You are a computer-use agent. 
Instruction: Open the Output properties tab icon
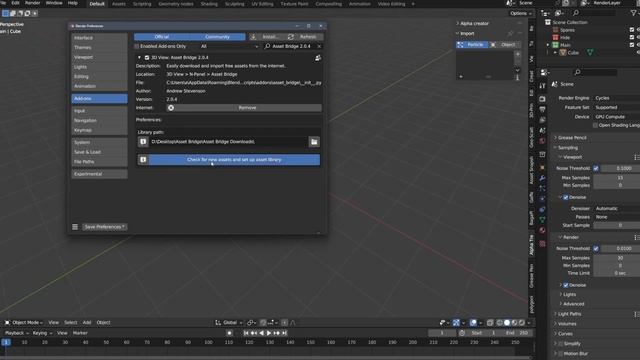click(542, 109)
